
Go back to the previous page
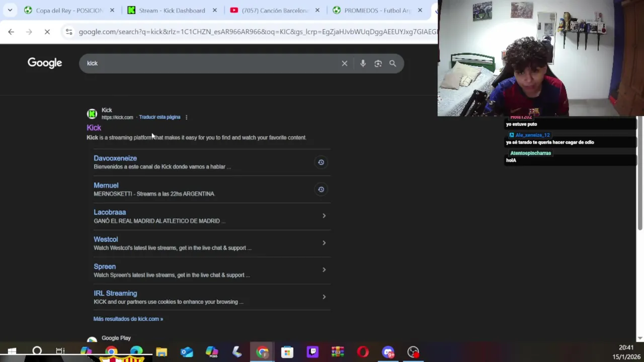tap(11, 32)
